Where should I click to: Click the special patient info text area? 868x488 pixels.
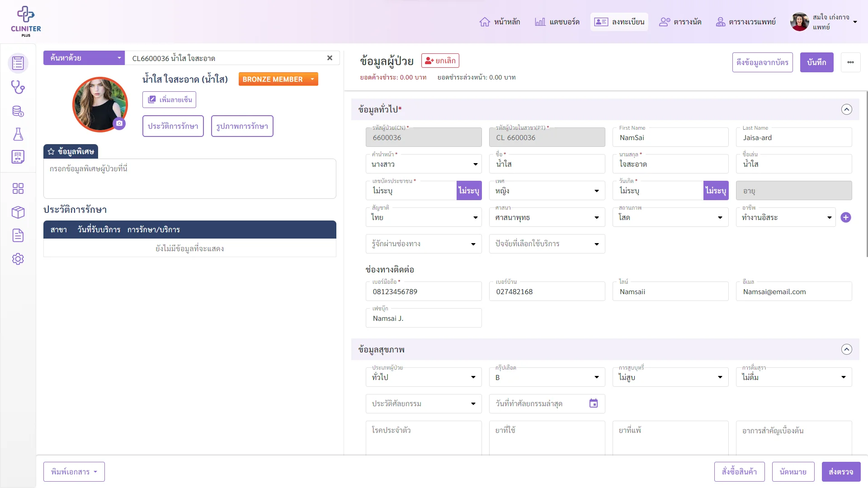click(190, 178)
